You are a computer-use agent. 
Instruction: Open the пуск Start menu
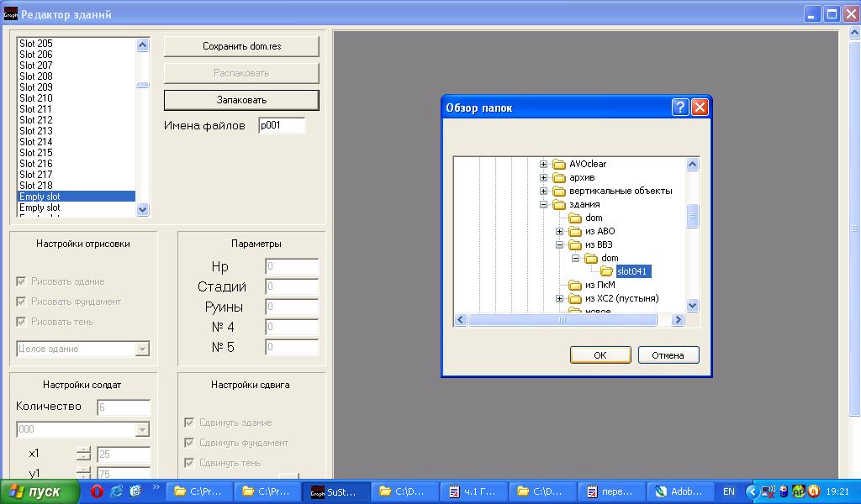39,492
